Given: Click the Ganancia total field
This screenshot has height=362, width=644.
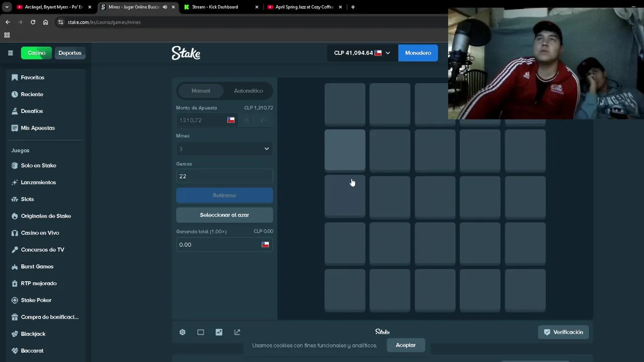Looking at the screenshot, I should (224, 245).
